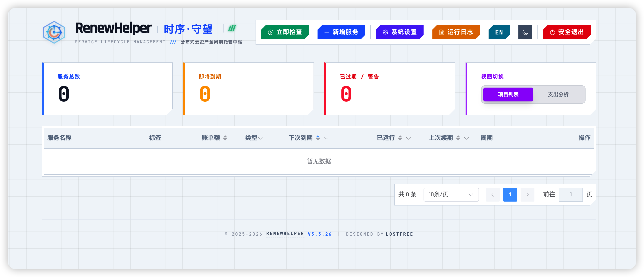Viewport: 644px width, 277px height.
Task: Go to pagination page 1 button
Action: (510, 194)
